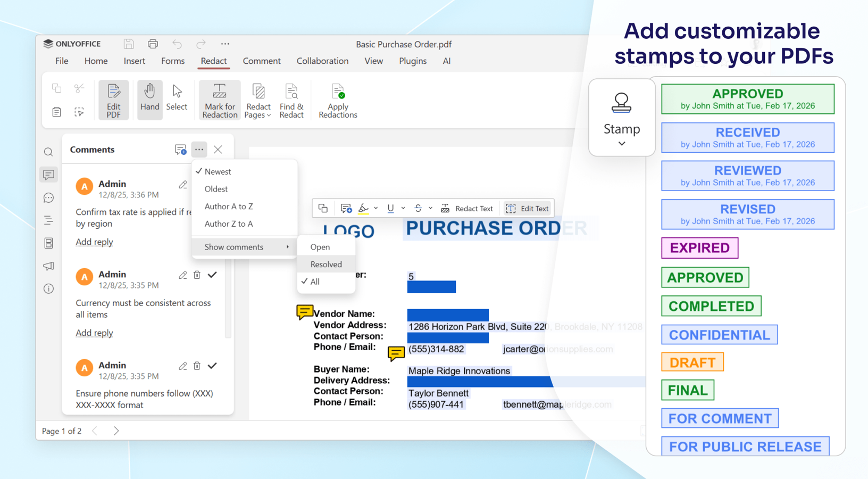Screen dimensions: 868x479
Task: Resolve the currency consistency comment
Action: point(212,275)
